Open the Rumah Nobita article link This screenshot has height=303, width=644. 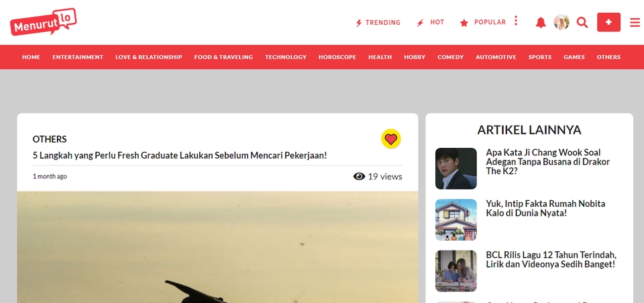coord(545,208)
